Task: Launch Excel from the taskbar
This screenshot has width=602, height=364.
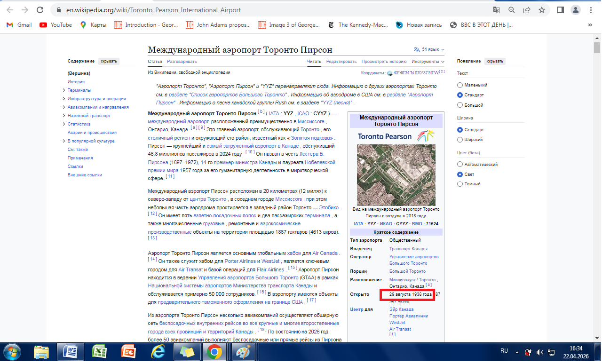Action: coord(99,352)
